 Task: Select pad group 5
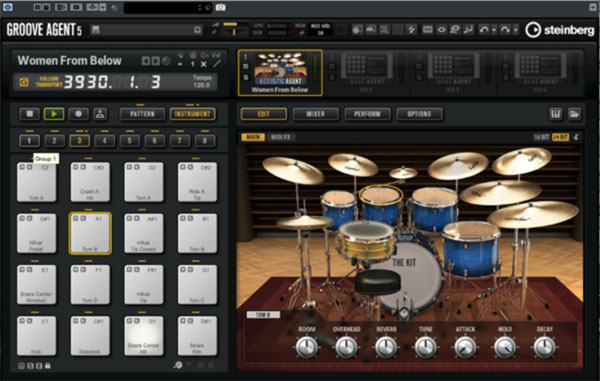(129, 141)
